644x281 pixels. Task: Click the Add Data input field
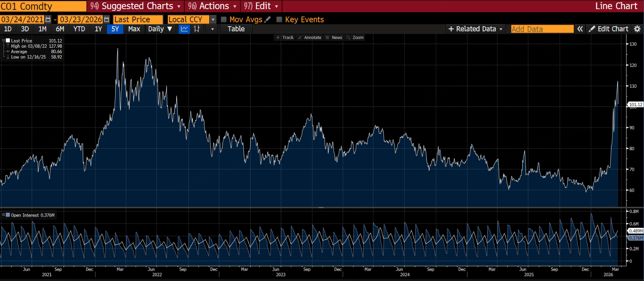[x=542, y=29]
